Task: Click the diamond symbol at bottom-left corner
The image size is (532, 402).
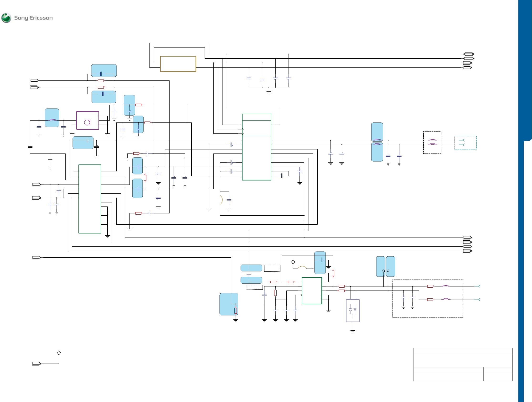Action: click(59, 353)
